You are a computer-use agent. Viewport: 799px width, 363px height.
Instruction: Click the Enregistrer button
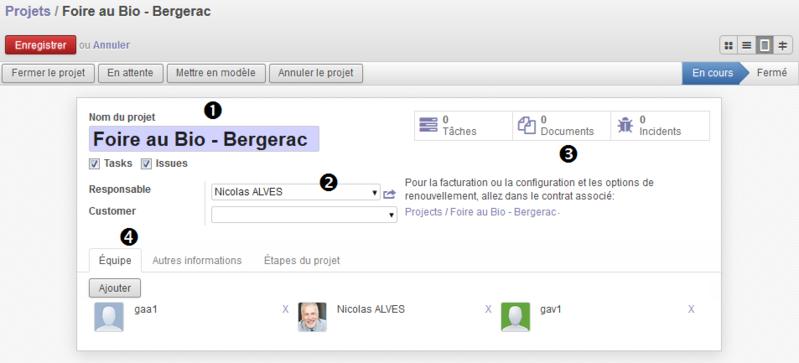point(41,45)
